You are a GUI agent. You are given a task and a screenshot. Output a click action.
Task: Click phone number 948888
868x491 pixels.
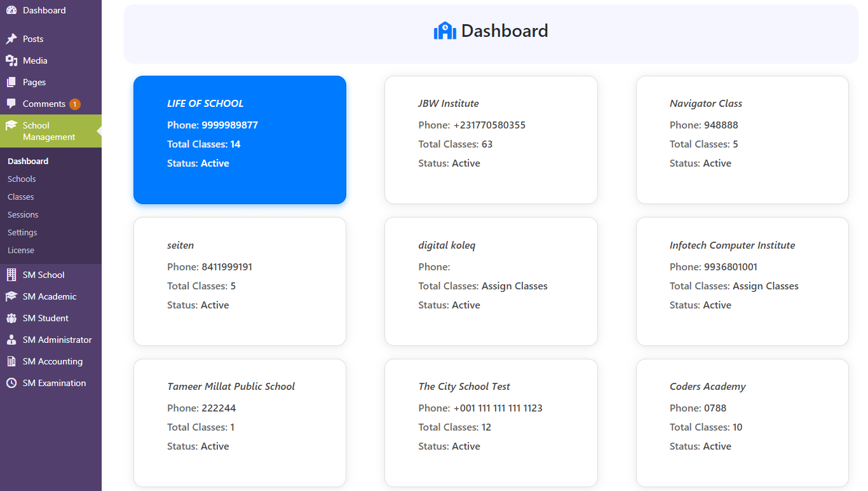[721, 125]
